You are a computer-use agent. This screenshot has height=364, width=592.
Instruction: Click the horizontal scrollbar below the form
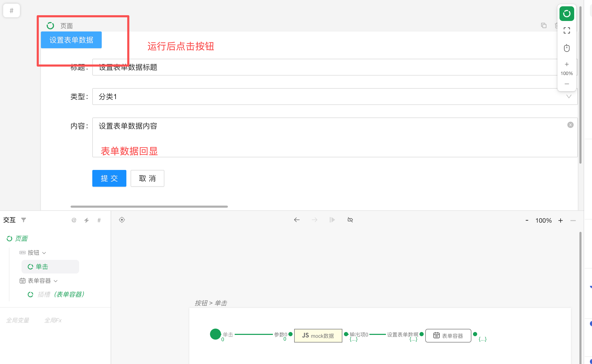pyautogui.click(x=149, y=207)
